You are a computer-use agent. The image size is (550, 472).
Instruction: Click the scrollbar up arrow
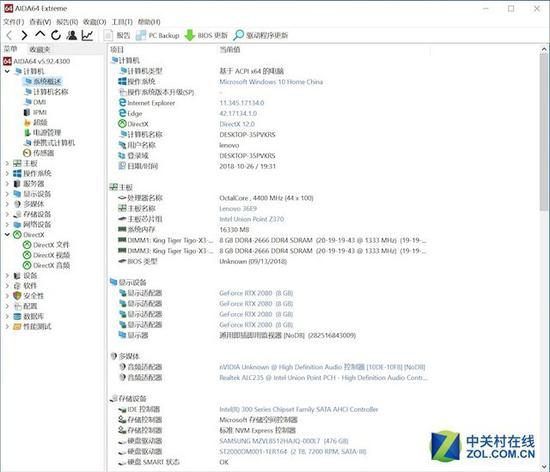point(544,49)
